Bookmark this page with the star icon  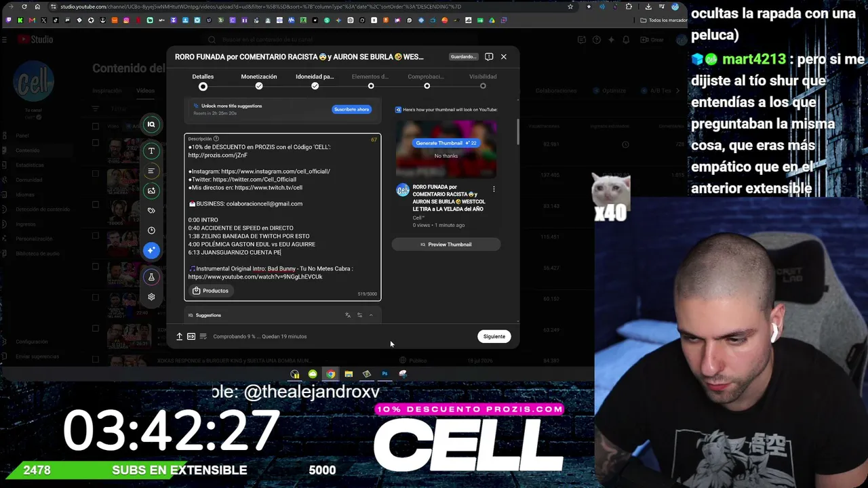click(570, 7)
